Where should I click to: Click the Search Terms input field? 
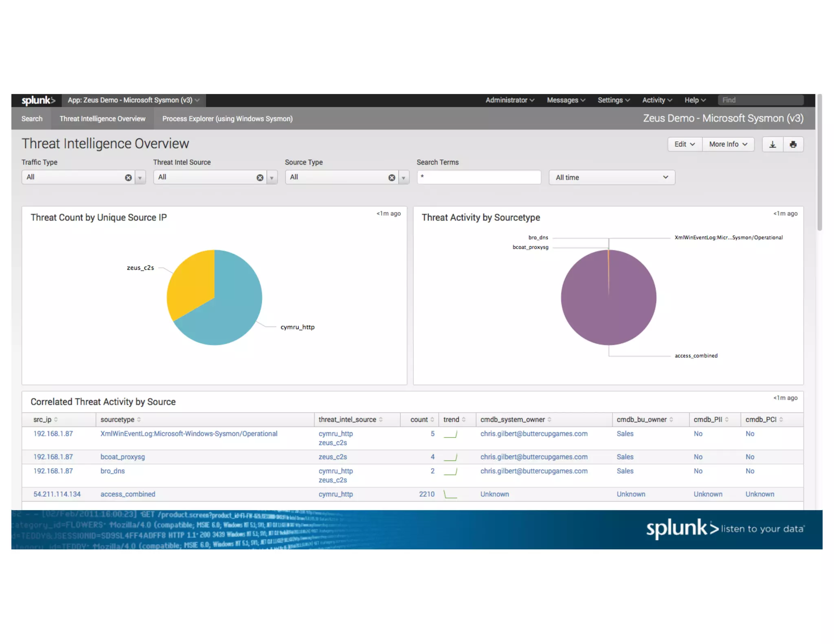479,177
